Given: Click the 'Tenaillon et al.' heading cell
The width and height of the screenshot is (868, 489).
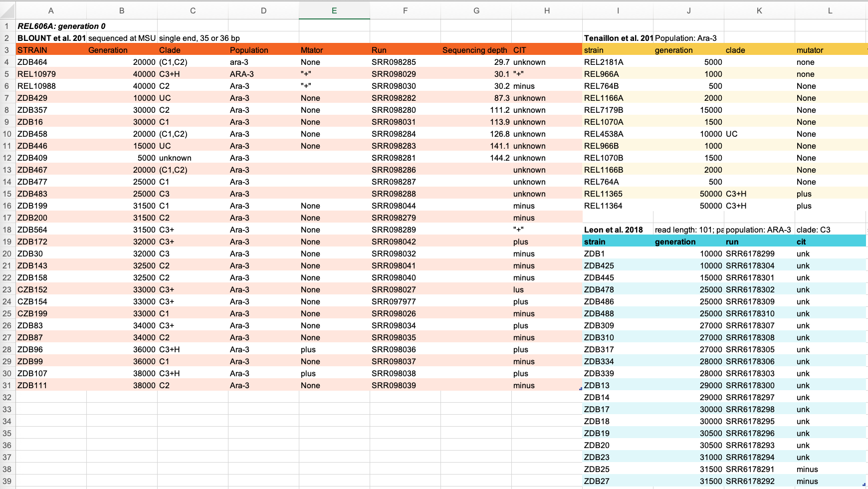Looking at the screenshot, I should tap(618, 38).
